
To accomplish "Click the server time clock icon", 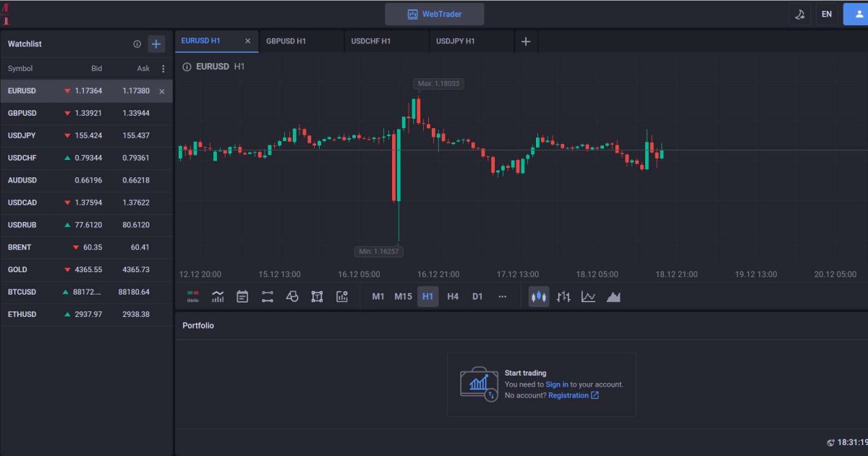I will pyautogui.click(x=831, y=442).
